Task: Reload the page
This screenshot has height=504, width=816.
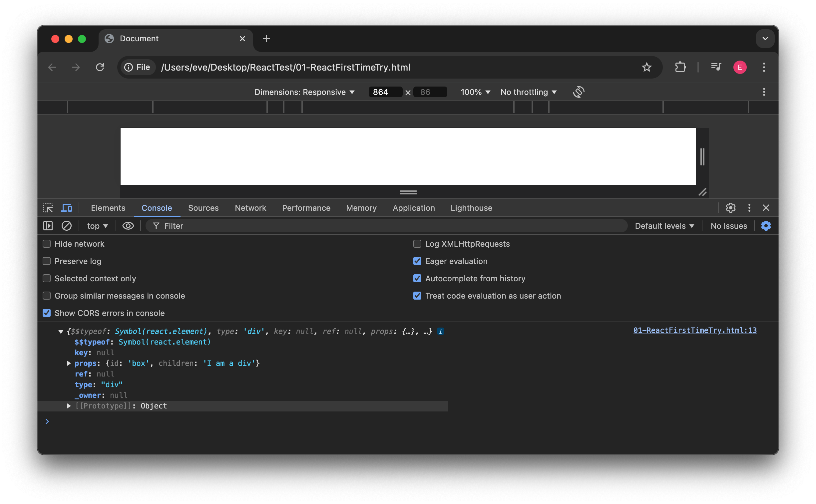Action: point(100,67)
